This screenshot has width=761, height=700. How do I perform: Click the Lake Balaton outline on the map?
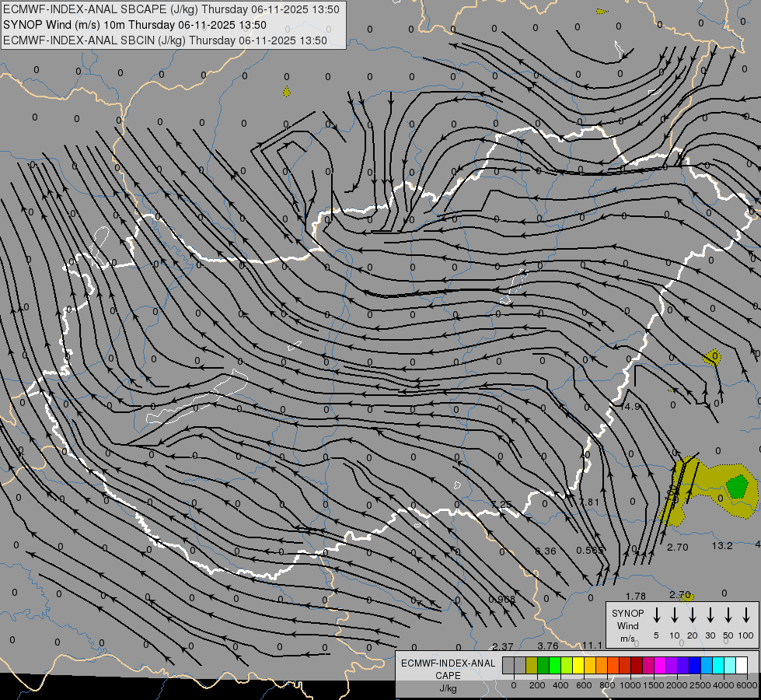[x=197, y=397]
